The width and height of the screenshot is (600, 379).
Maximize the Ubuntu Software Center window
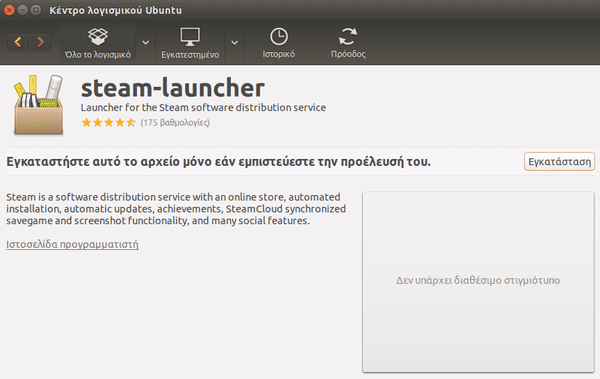pos(36,10)
